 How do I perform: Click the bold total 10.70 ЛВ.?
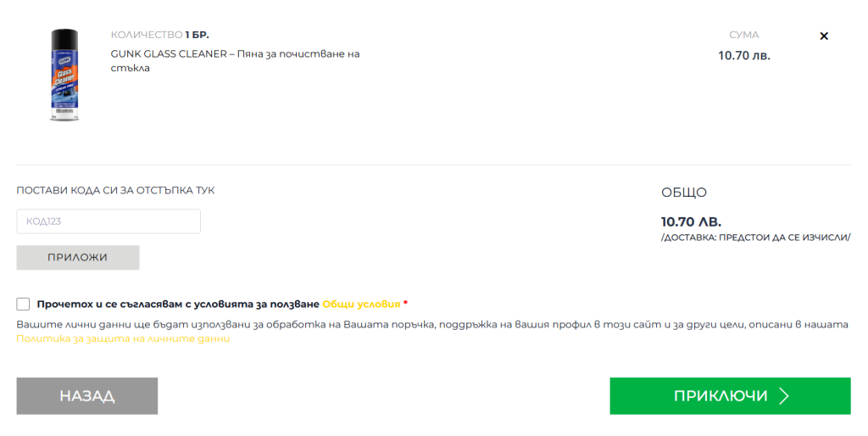691,221
